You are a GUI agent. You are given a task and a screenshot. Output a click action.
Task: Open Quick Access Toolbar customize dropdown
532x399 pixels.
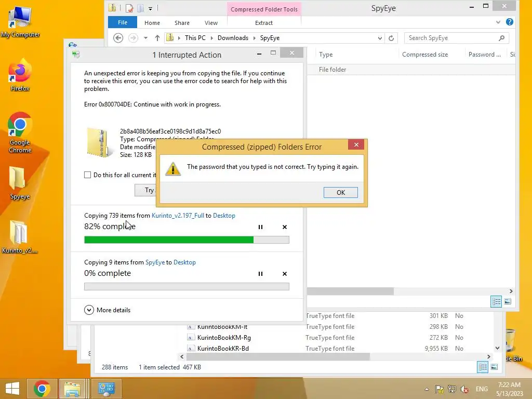(150, 8)
